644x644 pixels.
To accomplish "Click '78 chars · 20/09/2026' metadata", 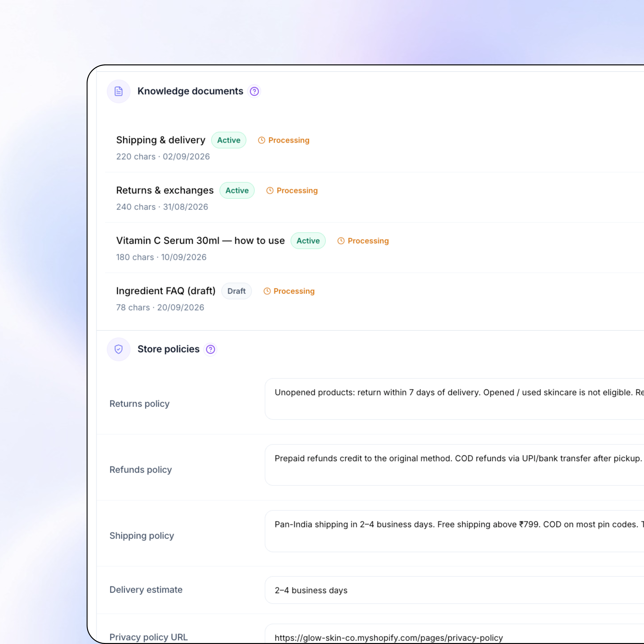I will click(160, 308).
